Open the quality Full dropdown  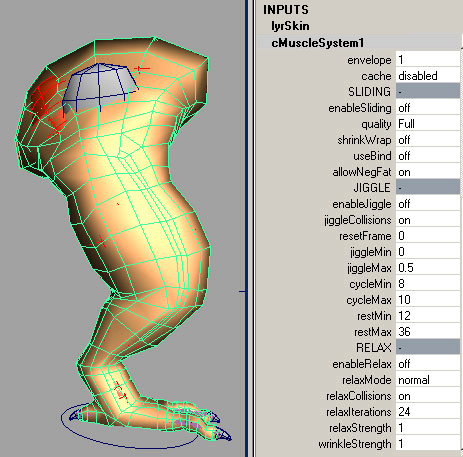pos(428,124)
